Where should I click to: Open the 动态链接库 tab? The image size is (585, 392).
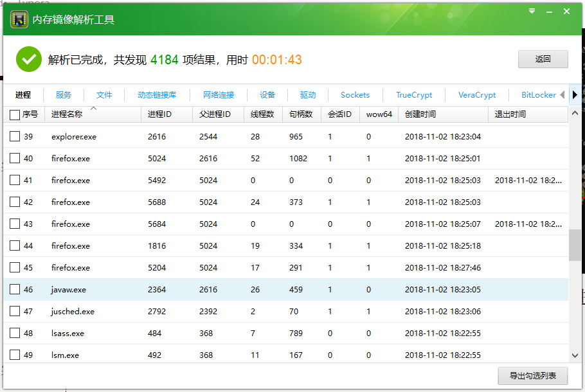(157, 95)
